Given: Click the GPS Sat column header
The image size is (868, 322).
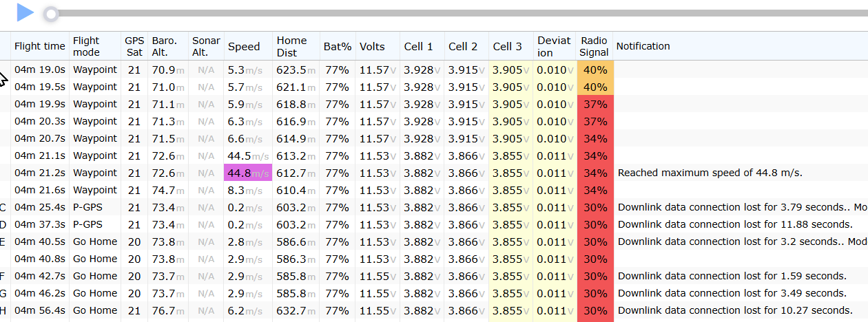Looking at the screenshot, I should coord(134,47).
